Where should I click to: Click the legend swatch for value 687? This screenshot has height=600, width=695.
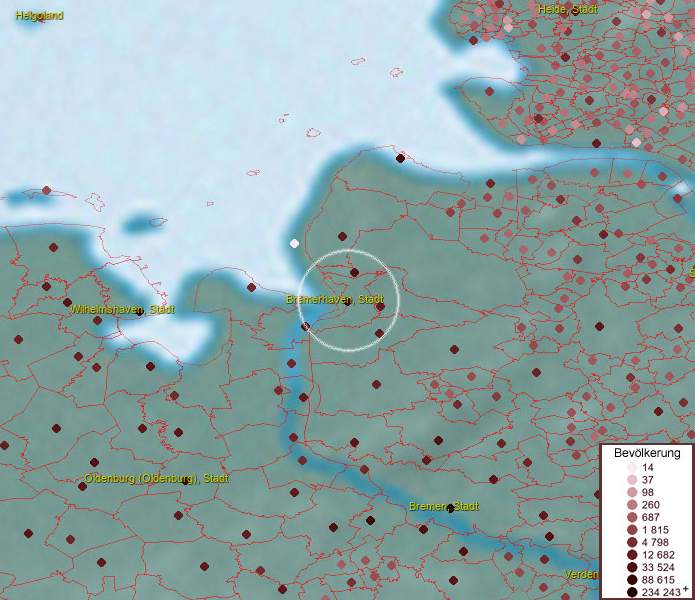pyautogui.click(x=632, y=517)
